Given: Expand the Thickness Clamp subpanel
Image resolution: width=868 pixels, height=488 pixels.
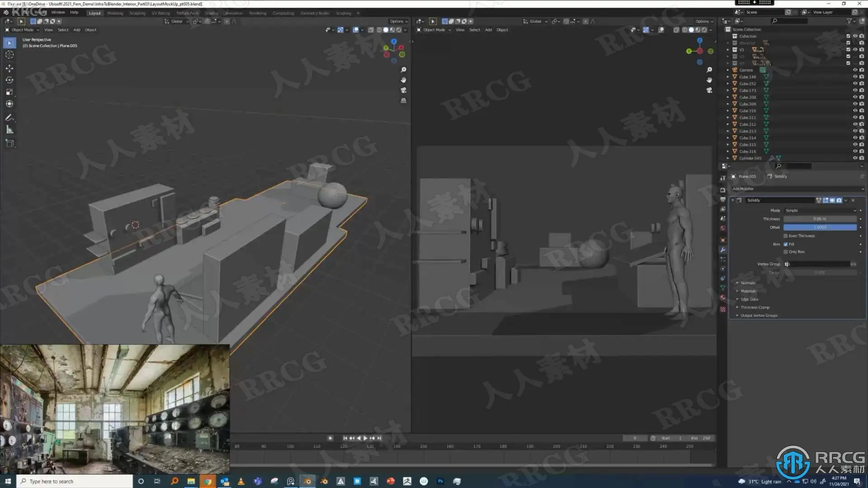Looking at the screenshot, I should pos(755,307).
